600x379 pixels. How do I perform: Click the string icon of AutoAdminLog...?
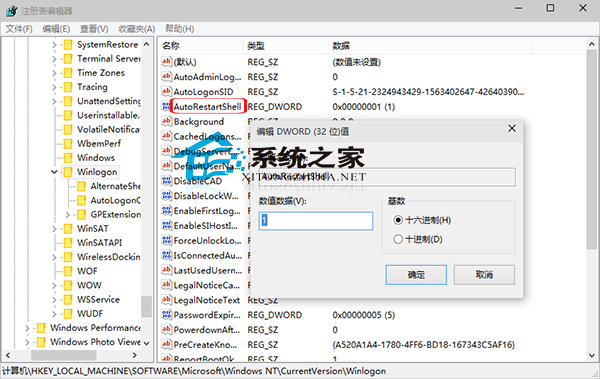[166, 77]
